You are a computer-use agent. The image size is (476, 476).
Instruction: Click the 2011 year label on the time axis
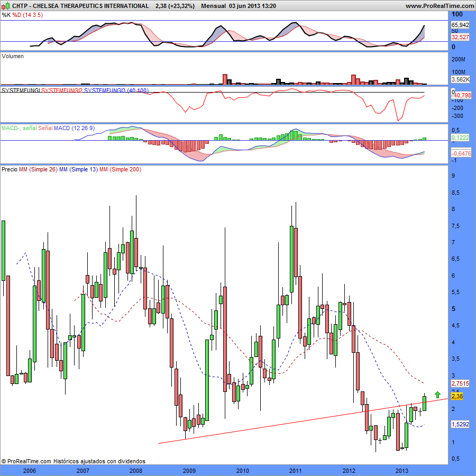pyautogui.click(x=295, y=471)
